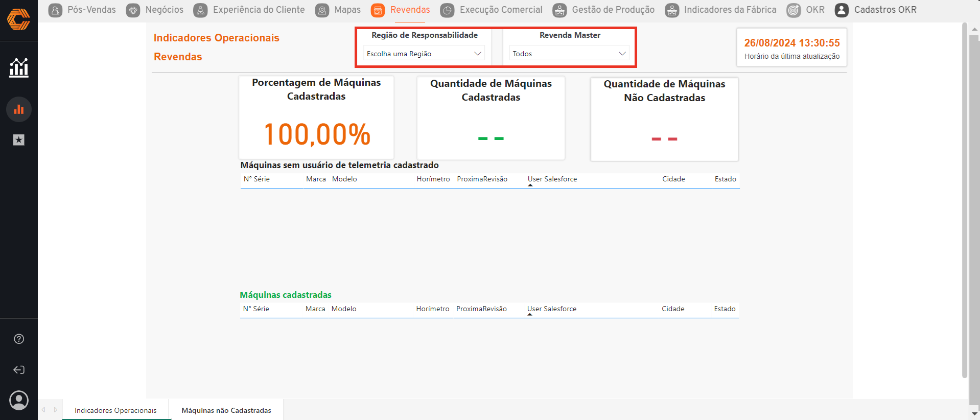Click the 100,00% percentage card value
Viewport: 980px width, 420px height.
[317, 134]
